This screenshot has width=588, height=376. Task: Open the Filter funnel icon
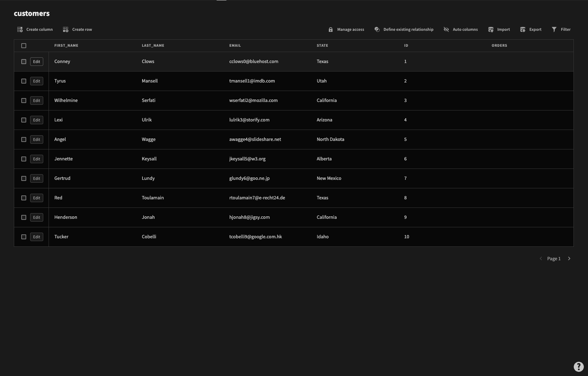pos(554,29)
